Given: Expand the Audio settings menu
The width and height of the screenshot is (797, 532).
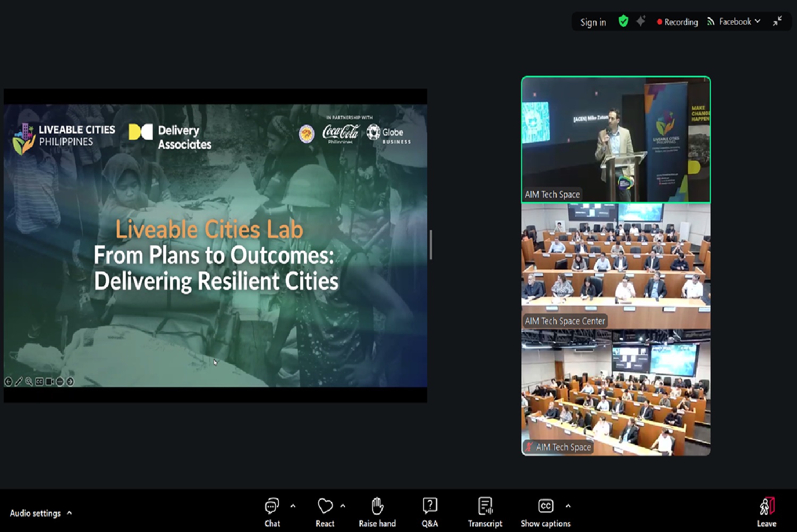Looking at the screenshot, I should 41,513.
